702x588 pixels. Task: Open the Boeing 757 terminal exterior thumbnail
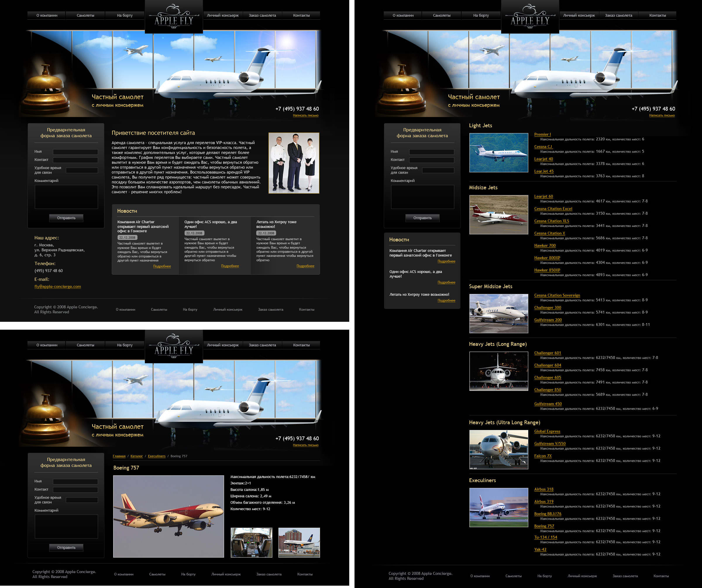point(299,543)
